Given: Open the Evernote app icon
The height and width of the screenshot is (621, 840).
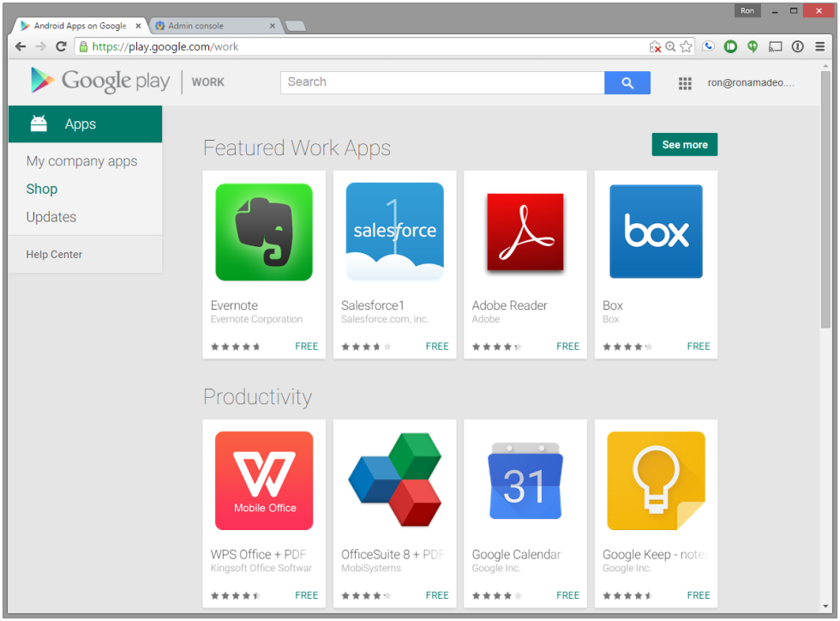Looking at the screenshot, I should pos(263,231).
